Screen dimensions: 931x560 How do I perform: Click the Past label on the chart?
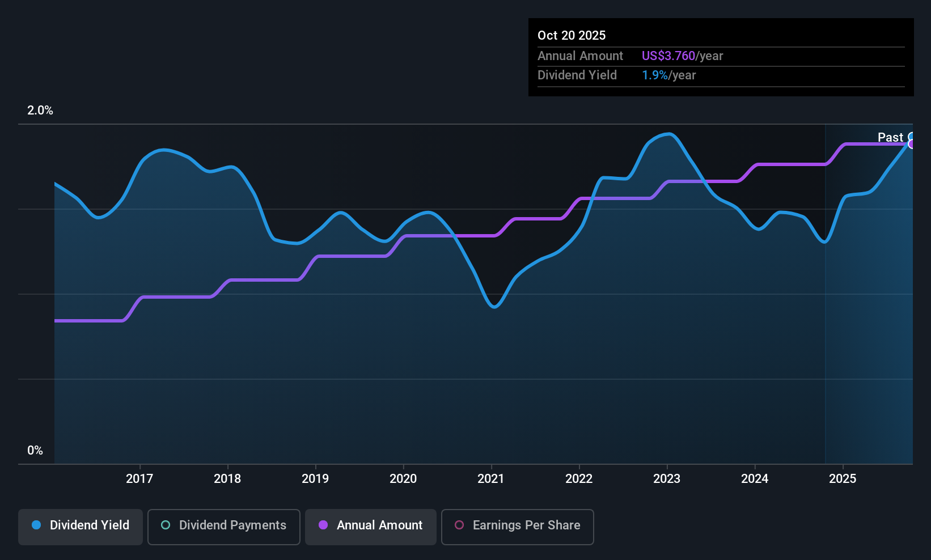[x=890, y=137]
